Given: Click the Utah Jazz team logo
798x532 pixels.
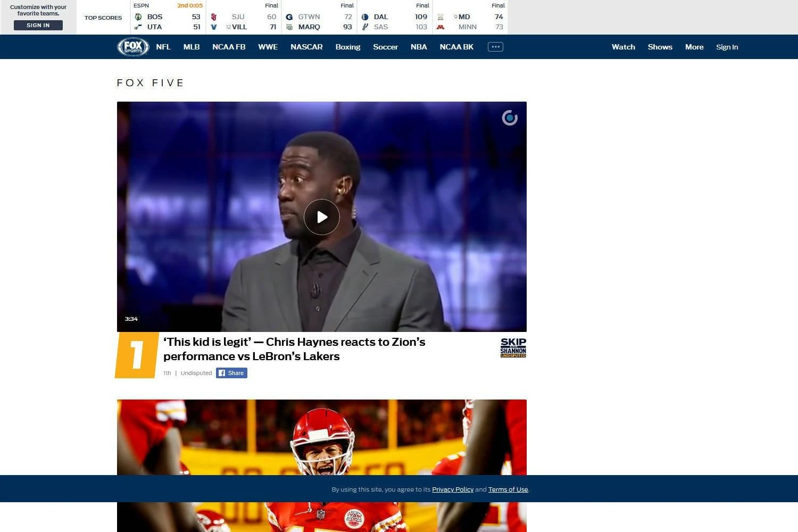Looking at the screenshot, I should (x=138, y=27).
